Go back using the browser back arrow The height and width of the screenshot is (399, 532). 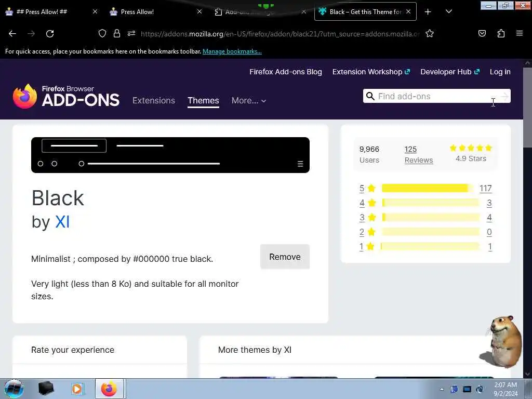pos(12,34)
